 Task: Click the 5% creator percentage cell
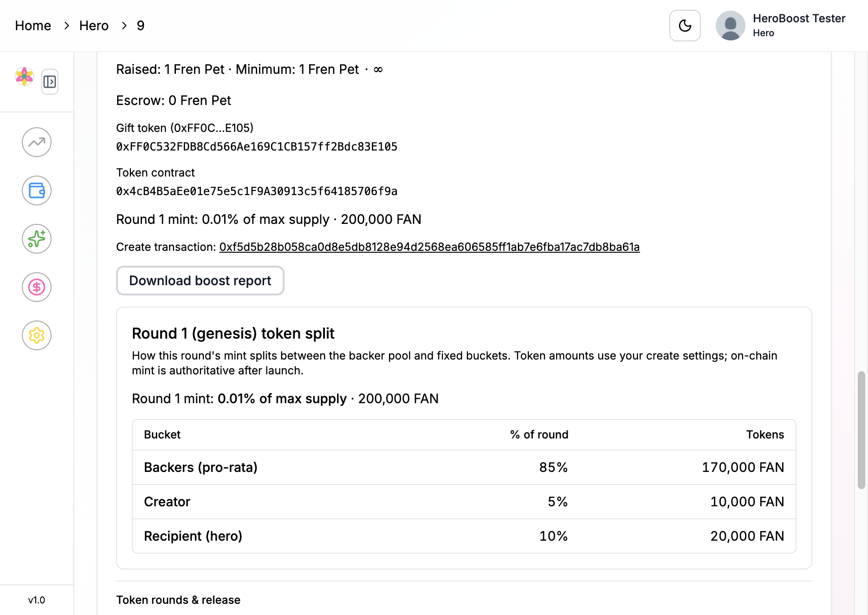coord(558,502)
